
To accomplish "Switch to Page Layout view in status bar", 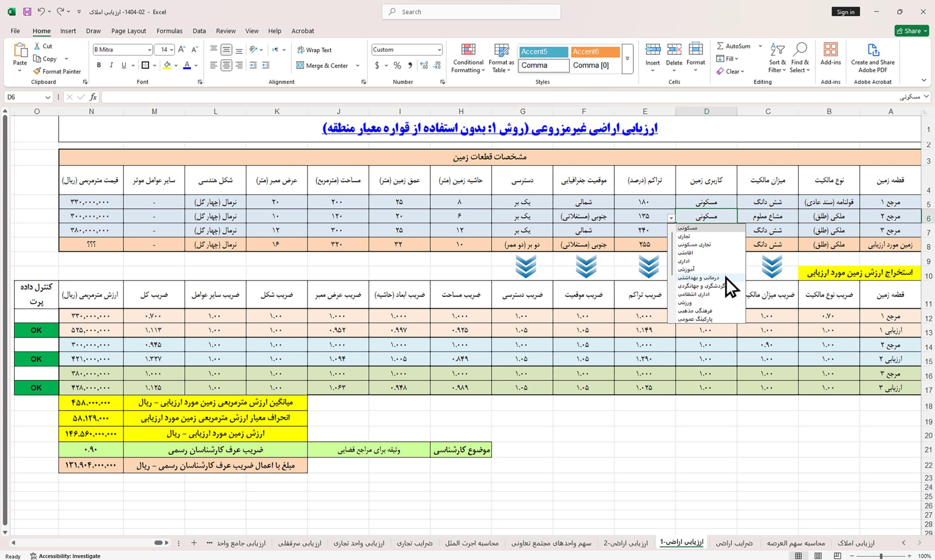I will click(x=818, y=556).
